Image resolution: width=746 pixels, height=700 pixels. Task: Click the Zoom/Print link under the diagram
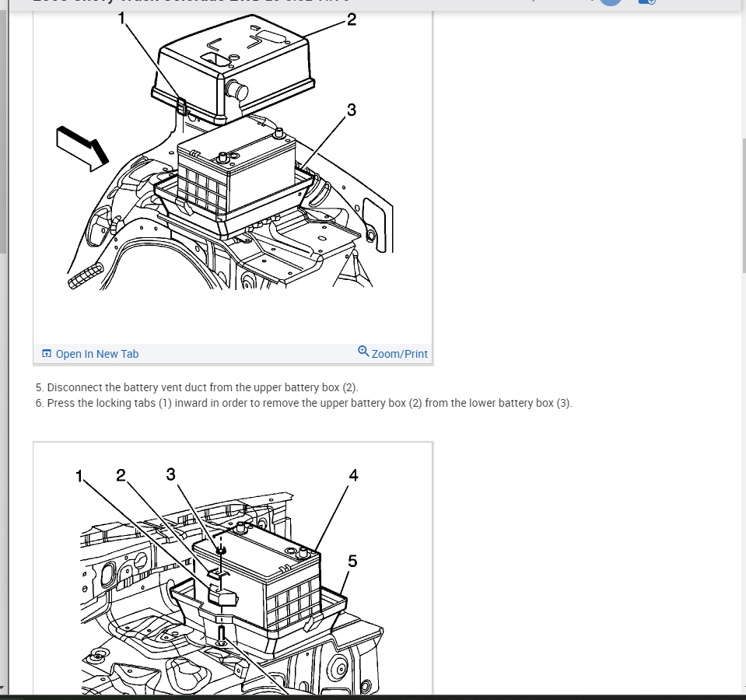(393, 353)
